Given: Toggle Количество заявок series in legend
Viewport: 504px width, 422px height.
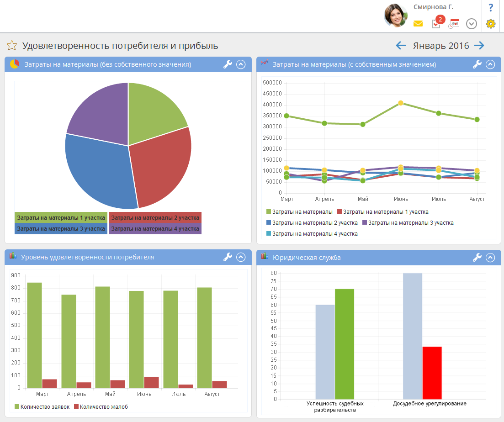Looking at the screenshot, I should point(42,406).
